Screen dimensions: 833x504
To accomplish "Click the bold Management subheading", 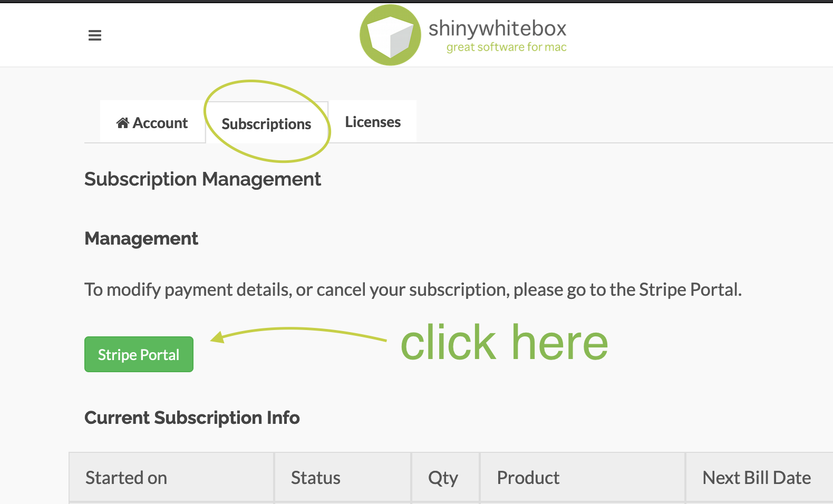I will [x=141, y=238].
